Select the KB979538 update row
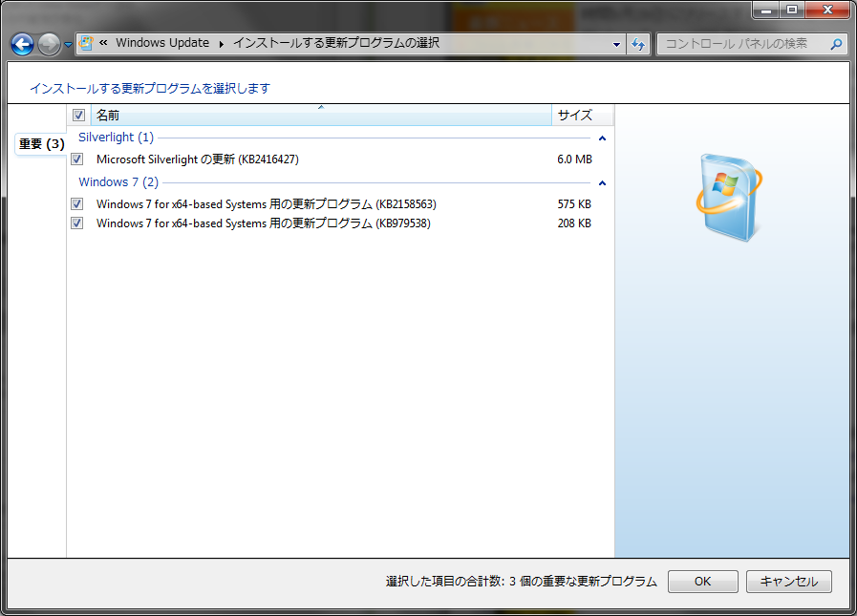 (x=339, y=223)
